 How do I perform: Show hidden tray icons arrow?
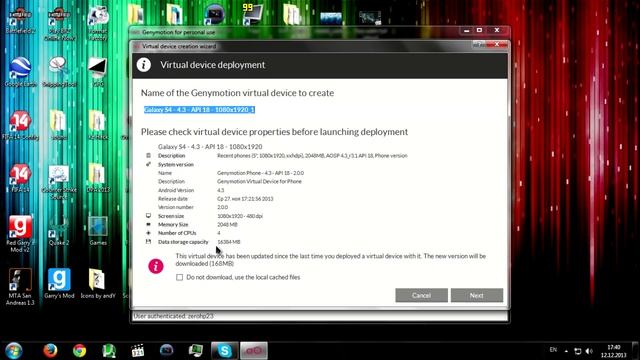pos(566,351)
